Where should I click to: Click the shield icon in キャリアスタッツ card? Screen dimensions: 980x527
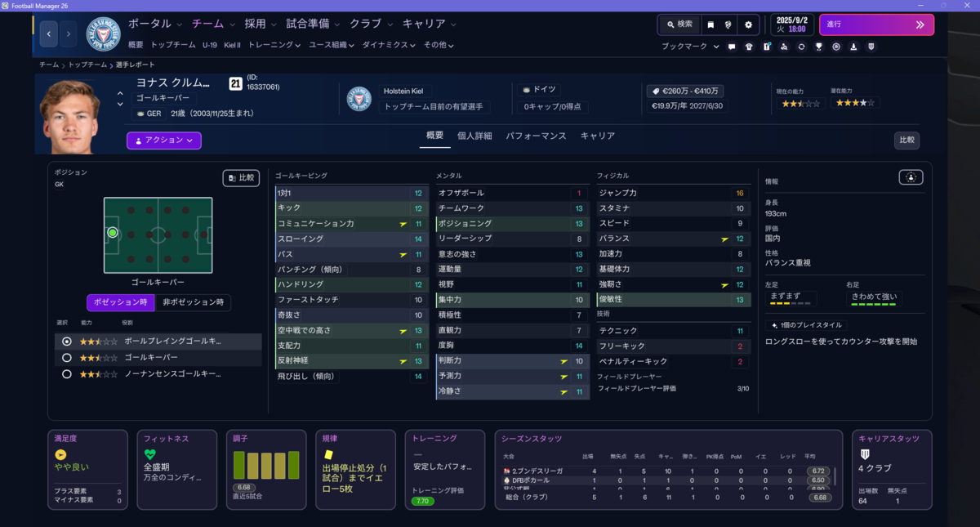pyautogui.click(x=865, y=454)
